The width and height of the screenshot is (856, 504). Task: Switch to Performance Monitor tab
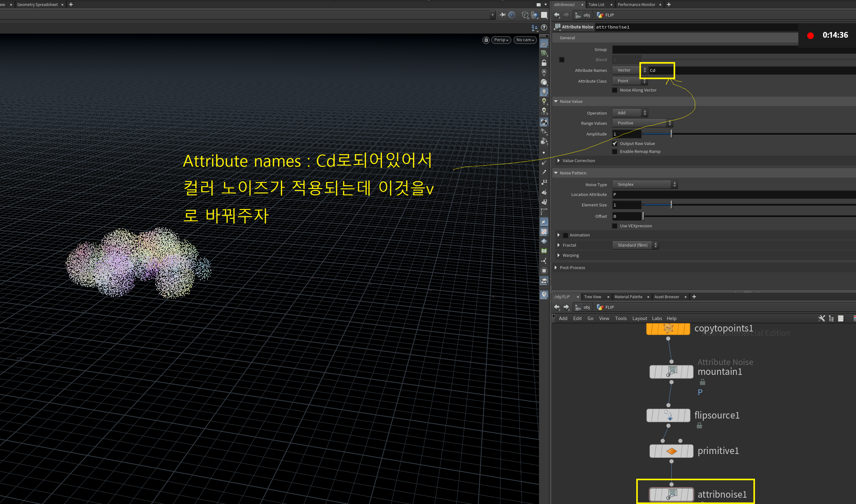[636, 5]
